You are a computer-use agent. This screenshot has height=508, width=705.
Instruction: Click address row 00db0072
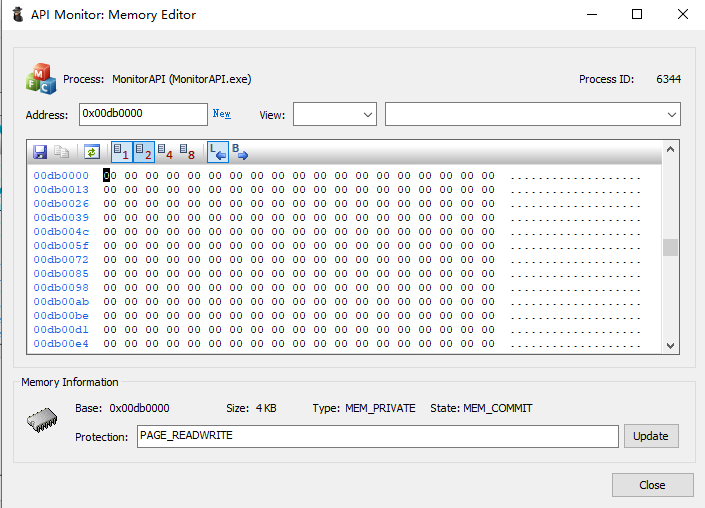pos(61,260)
